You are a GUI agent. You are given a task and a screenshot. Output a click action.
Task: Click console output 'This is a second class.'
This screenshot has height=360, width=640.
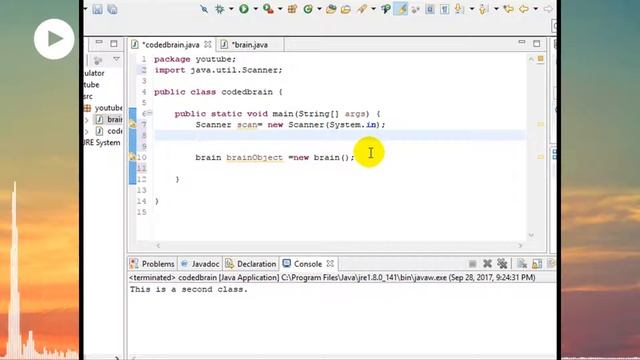point(189,289)
